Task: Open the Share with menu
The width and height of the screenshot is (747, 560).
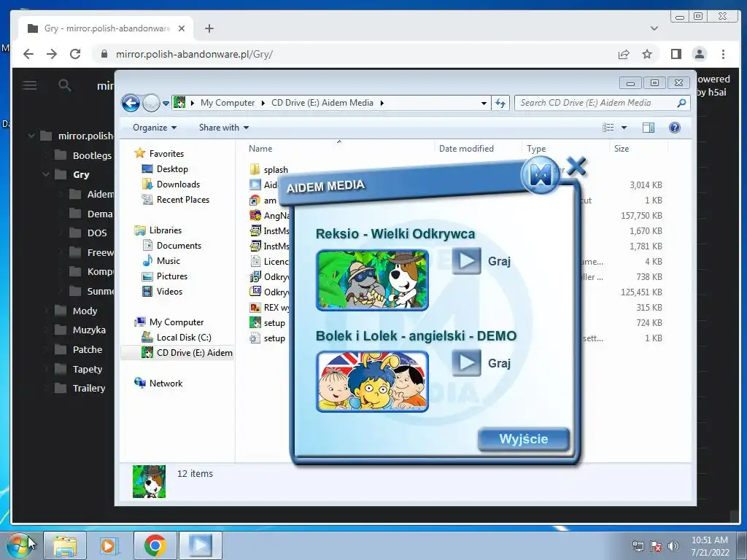Action: coord(223,128)
